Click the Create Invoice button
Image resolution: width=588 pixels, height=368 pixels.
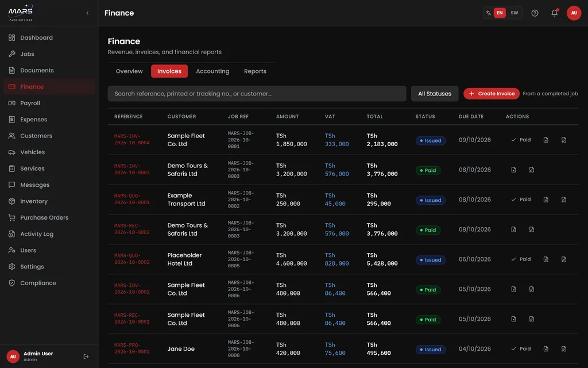tap(492, 94)
